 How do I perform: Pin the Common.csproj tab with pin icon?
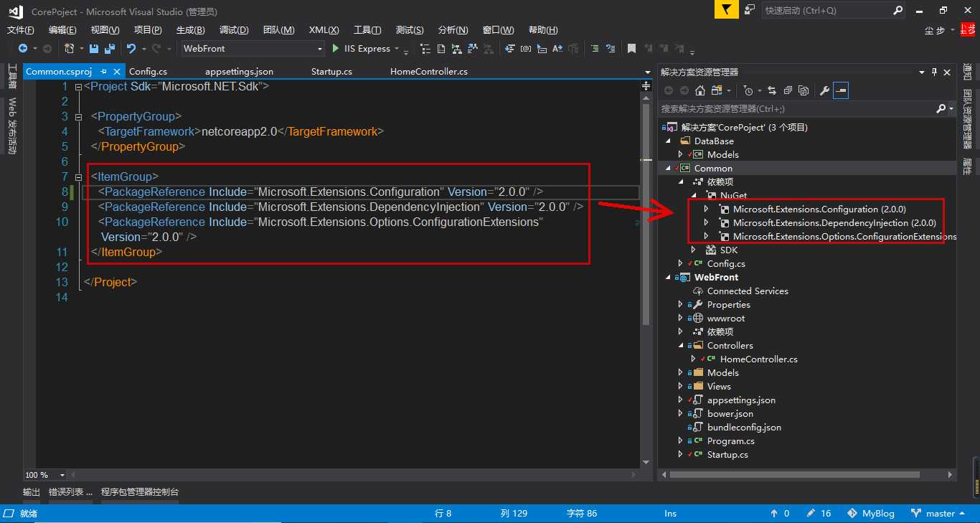coord(104,72)
